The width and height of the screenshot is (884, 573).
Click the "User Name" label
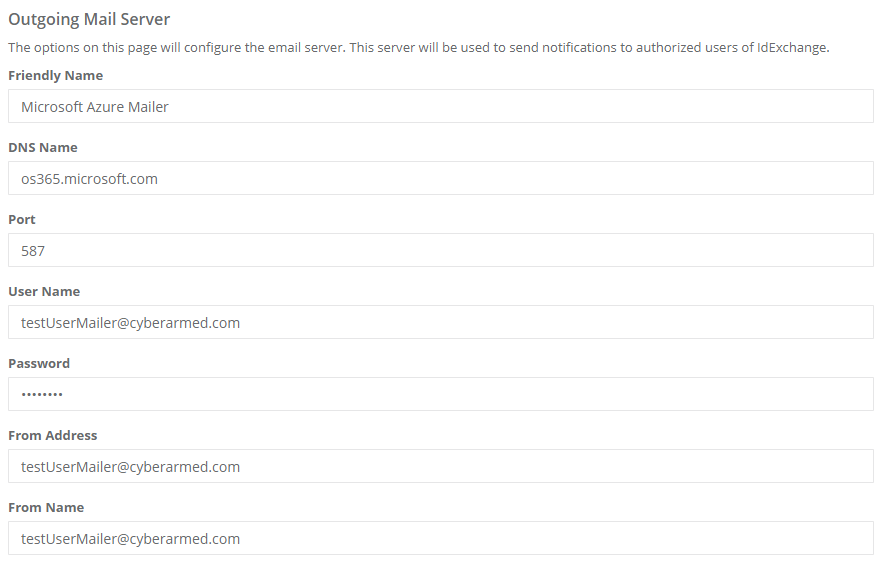click(x=44, y=292)
